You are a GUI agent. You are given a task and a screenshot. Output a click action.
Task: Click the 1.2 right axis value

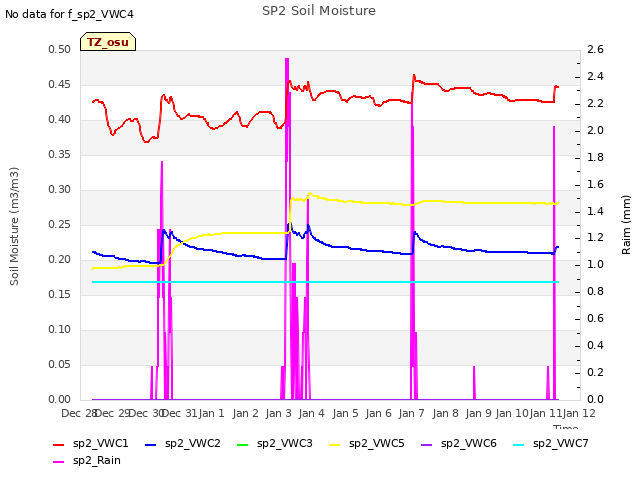pos(595,238)
